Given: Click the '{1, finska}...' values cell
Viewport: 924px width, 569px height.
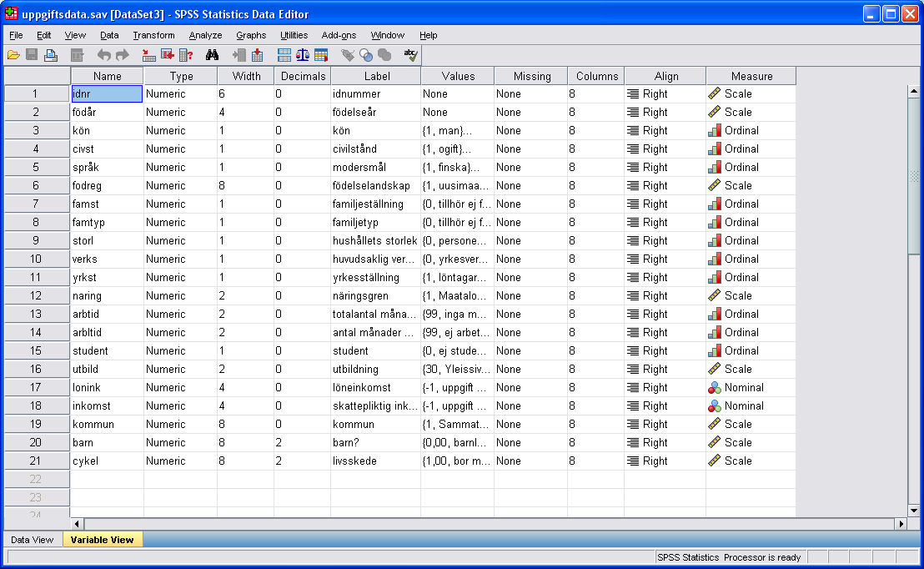Looking at the screenshot, I should coord(457,167).
